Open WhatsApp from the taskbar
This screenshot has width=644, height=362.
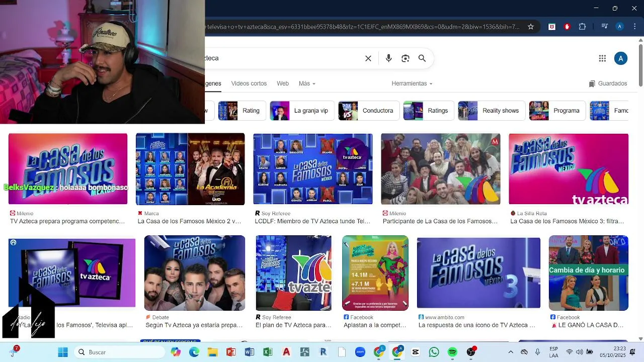tap(434, 352)
